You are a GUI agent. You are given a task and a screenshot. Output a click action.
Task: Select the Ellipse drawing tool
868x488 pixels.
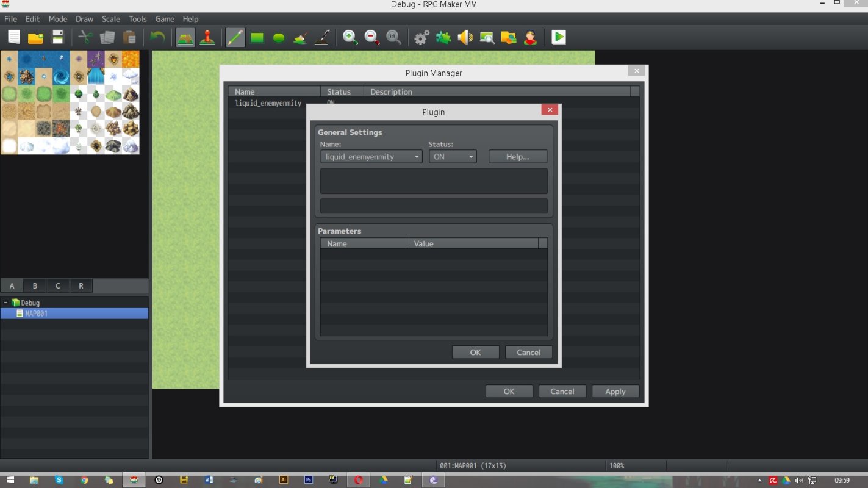(x=279, y=37)
